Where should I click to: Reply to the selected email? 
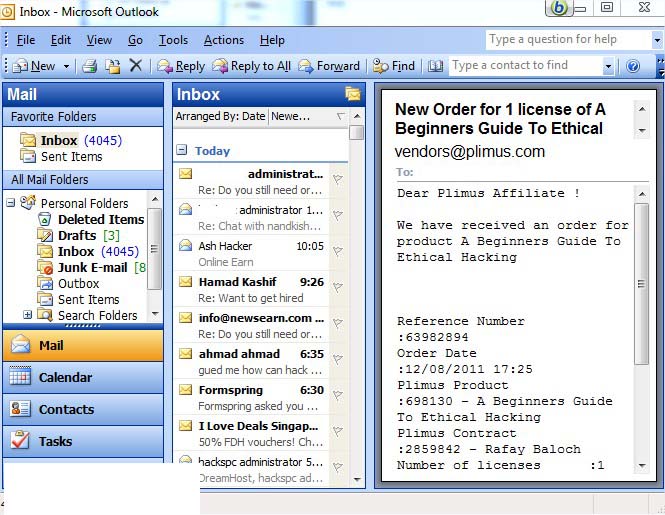[181, 66]
